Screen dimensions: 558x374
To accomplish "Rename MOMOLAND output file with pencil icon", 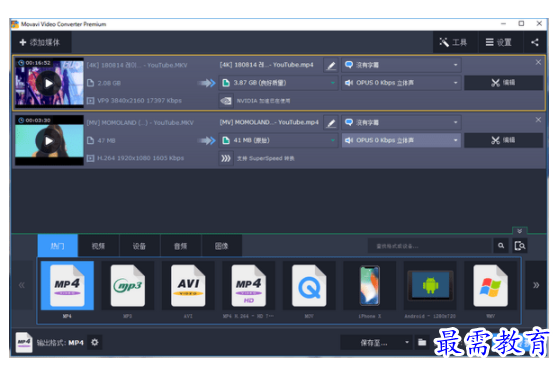I will pos(331,123).
